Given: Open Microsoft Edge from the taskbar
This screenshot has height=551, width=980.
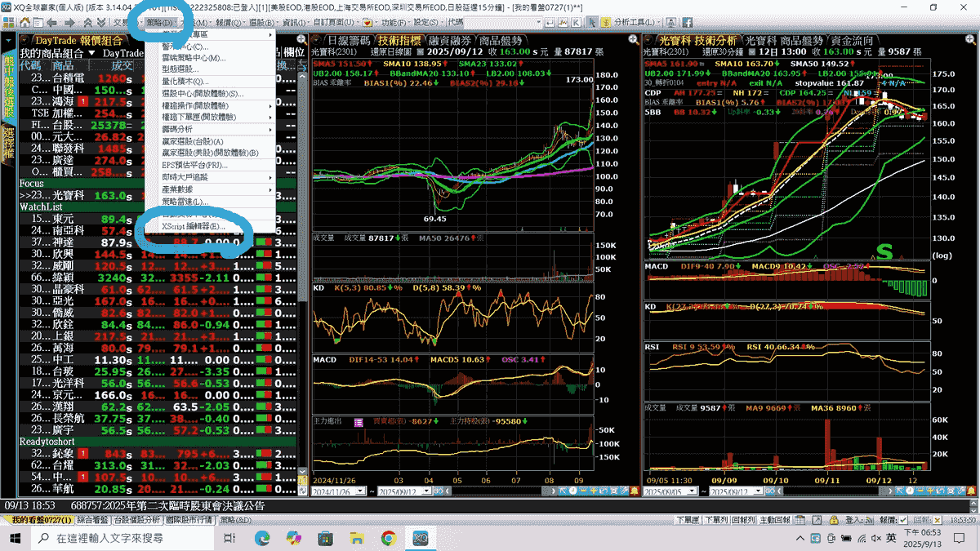Looking at the screenshot, I should (x=262, y=538).
